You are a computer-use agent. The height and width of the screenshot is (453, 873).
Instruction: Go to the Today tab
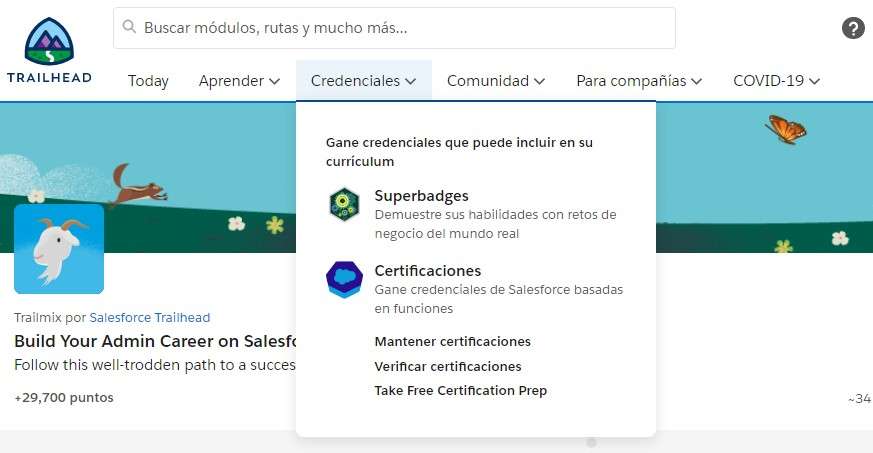148,81
